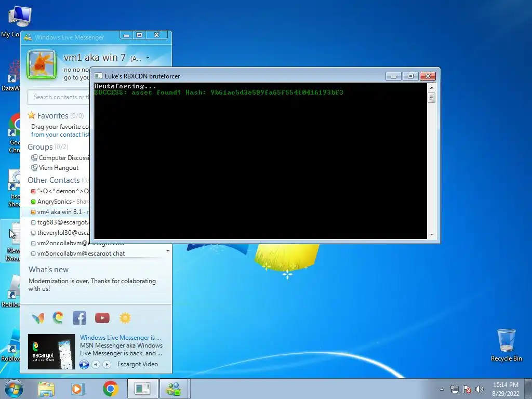Maximize the Luke's RBXCDN bruteforcer window
The image size is (532, 399).
click(410, 76)
